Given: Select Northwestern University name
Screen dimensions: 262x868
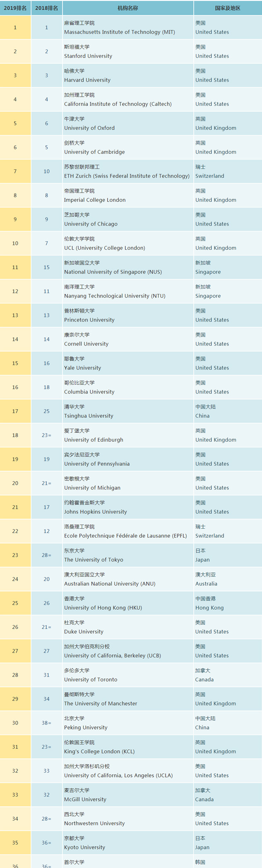Looking at the screenshot, I should coord(94,823).
